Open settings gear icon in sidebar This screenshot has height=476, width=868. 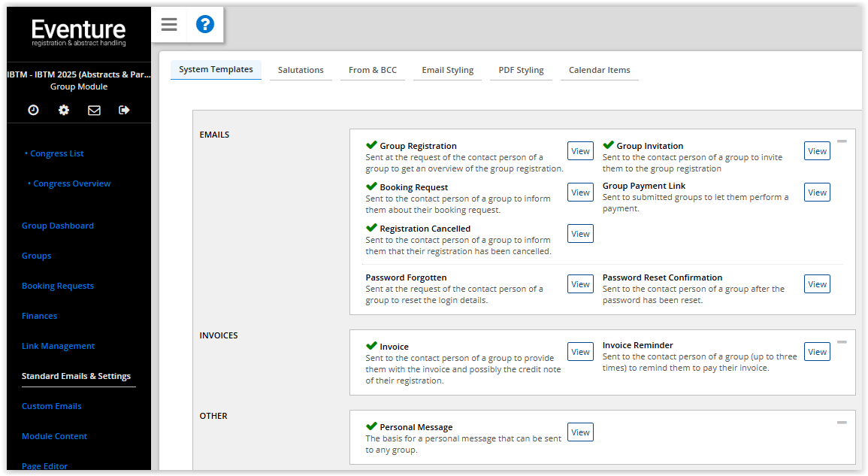[64, 110]
